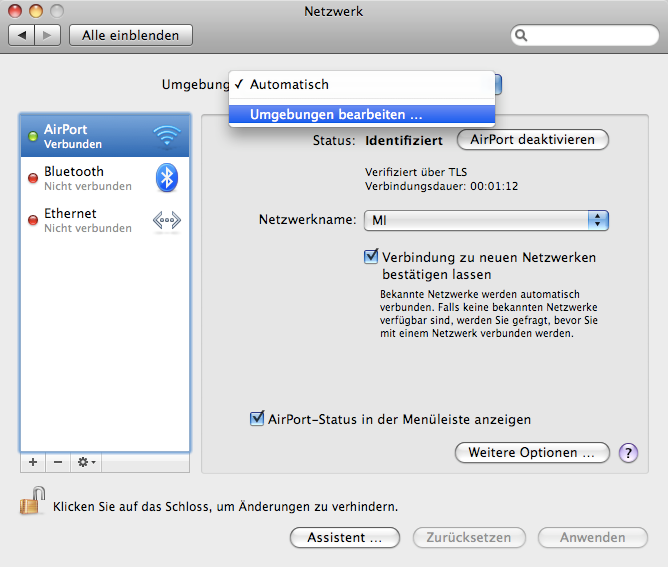Click the red status dot beside Ethernet
The image size is (668, 567).
click(x=33, y=220)
